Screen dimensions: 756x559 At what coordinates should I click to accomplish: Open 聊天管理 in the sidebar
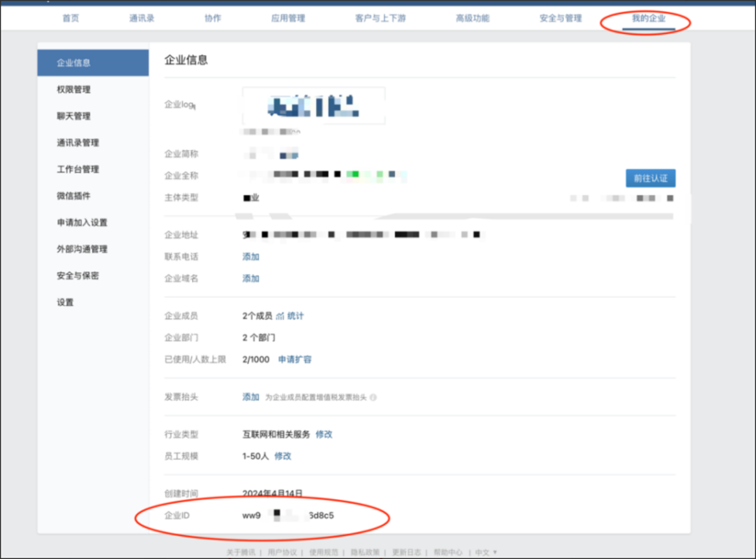click(74, 116)
